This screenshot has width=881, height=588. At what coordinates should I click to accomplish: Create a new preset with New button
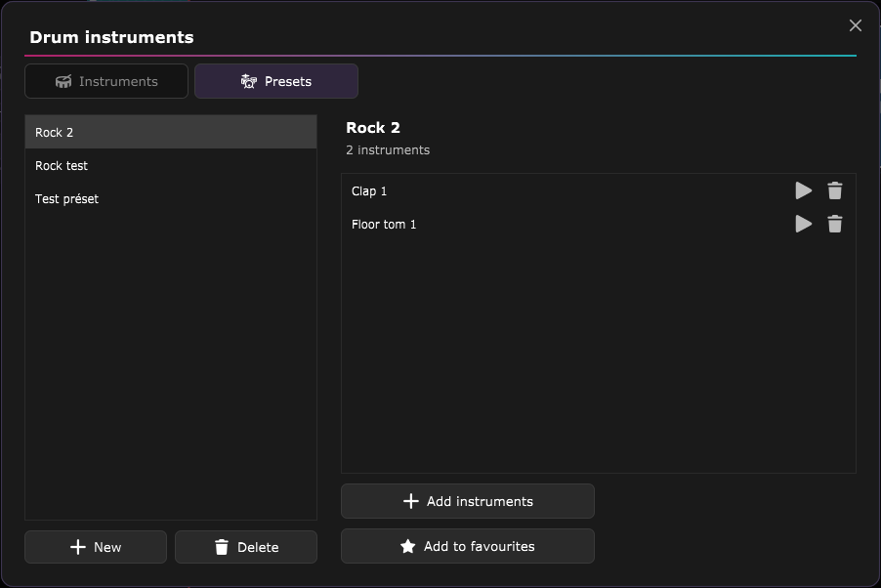pyautogui.click(x=96, y=547)
